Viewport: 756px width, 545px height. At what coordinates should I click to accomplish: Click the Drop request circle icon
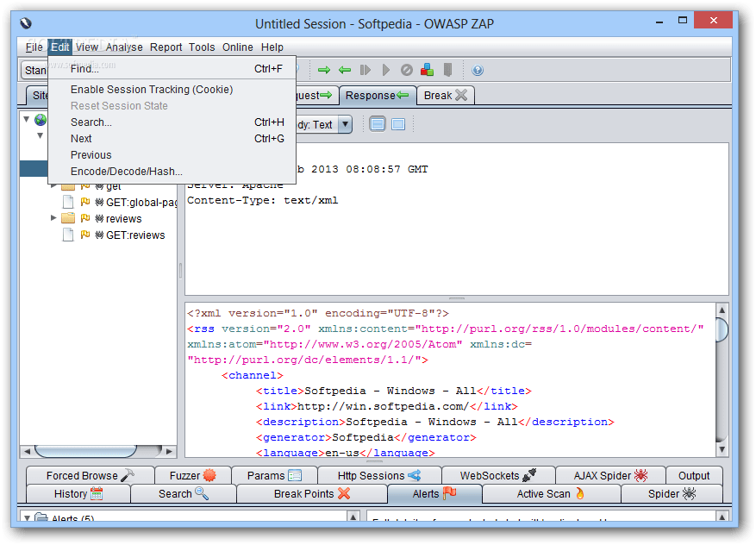click(406, 71)
